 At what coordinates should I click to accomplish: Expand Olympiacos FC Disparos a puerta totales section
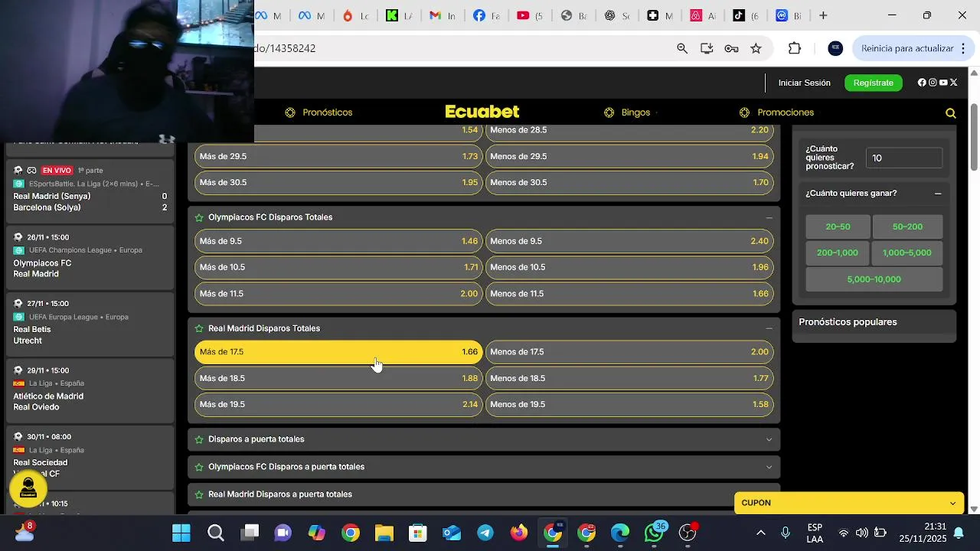tap(769, 467)
